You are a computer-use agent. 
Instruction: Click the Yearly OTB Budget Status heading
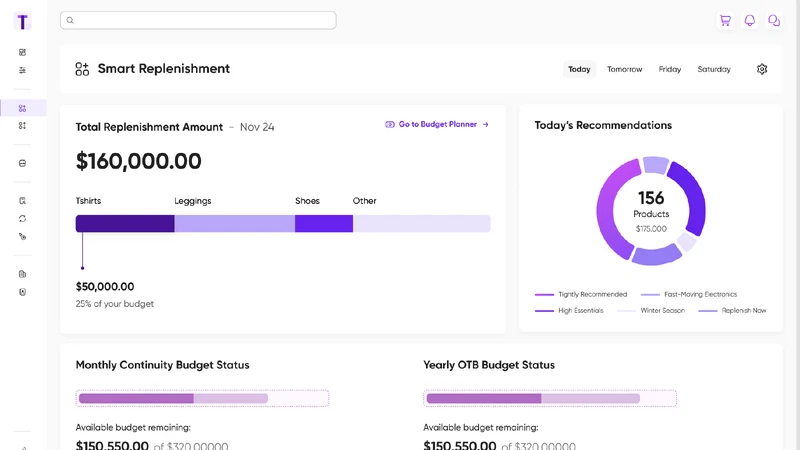point(489,365)
